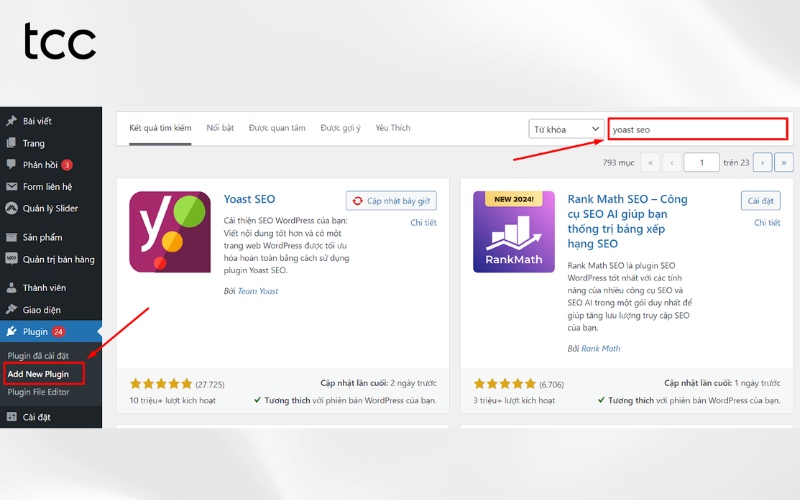This screenshot has height=500, width=800.
Task: Open the Quản lý Slider menu
Action: pyautogui.click(x=51, y=208)
